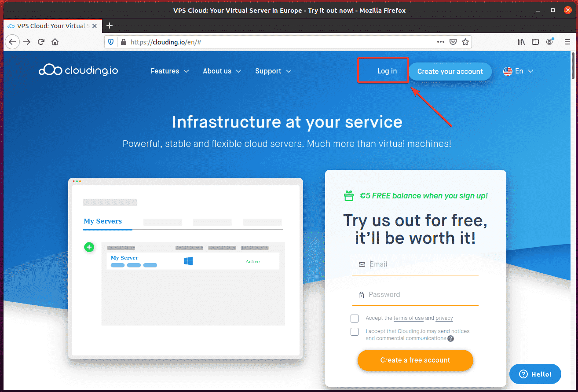Screen dimensions: 578x392
Task: Open the Hello! chat widget
Action: point(535,374)
